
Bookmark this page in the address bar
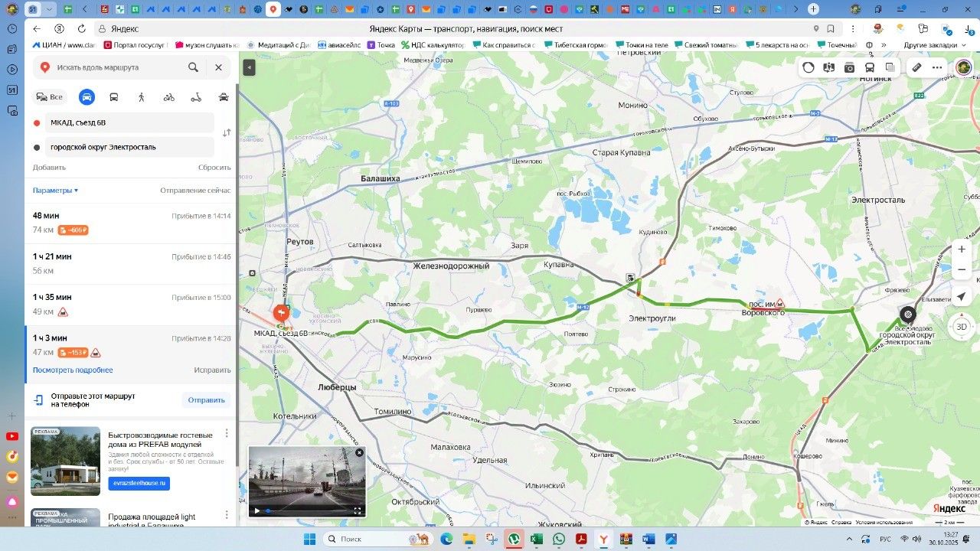click(831, 29)
